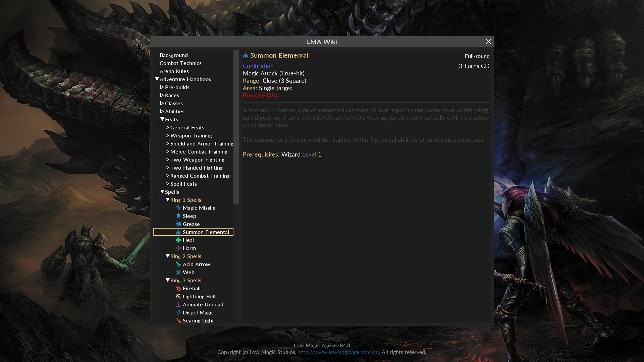Click the Magic Missile spell icon

[x=178, y=208]
